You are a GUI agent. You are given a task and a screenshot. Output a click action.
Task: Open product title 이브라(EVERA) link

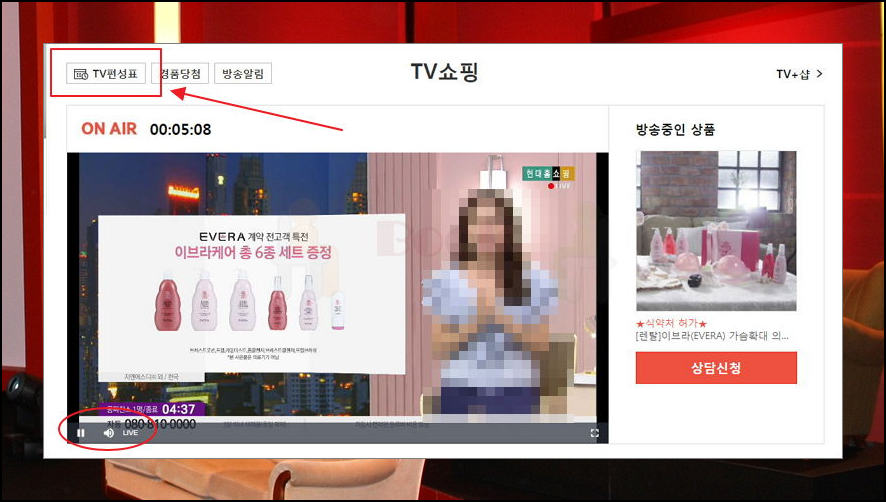(712, 336)
